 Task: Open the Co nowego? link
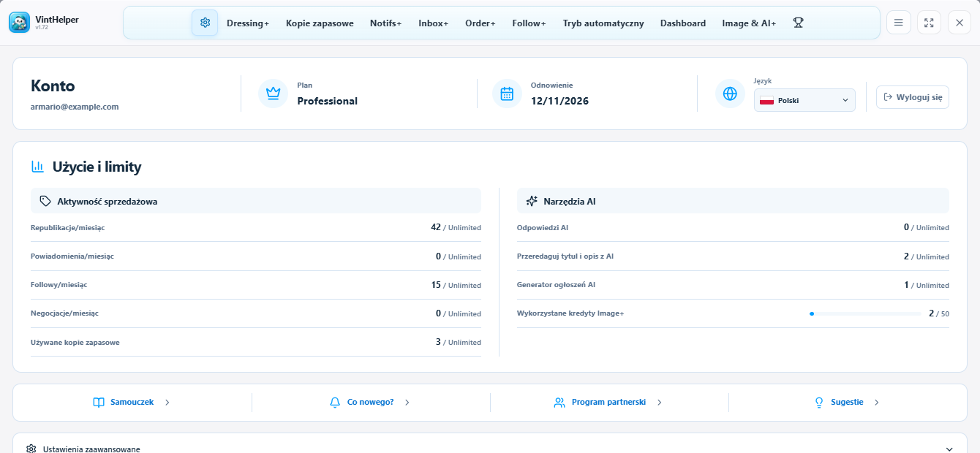click(370, 403)
